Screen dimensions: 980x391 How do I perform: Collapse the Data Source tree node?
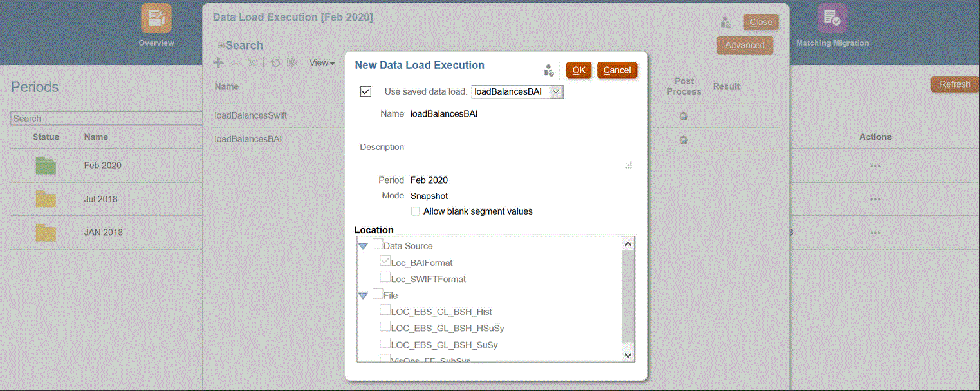(364, 246)
